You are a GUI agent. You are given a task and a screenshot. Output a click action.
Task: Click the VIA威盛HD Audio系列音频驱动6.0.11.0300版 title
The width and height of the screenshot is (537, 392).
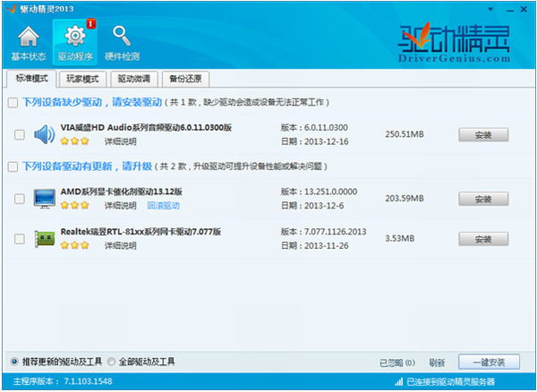pos(146,127)
